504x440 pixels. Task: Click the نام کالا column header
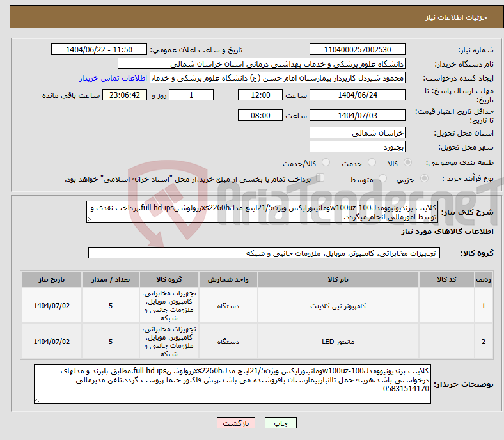pos(338,279)
